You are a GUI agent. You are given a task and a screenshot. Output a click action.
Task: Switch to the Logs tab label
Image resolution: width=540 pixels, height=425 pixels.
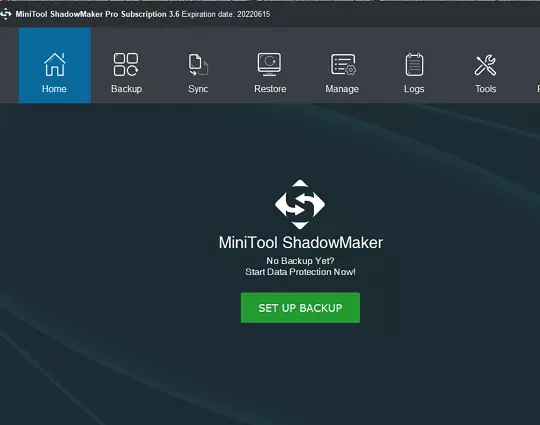tap(414, 89)
